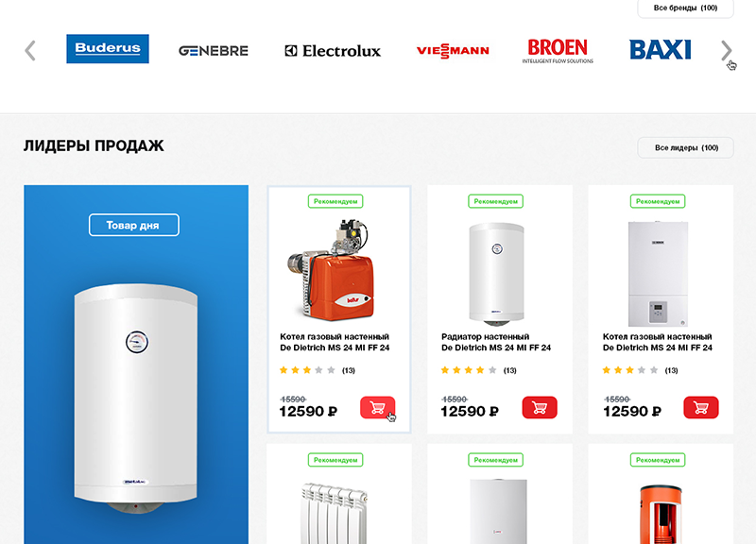Add the orange Baltur burner to the cart
The width and height of the screenshot is (756, 544).
[377, 408]
